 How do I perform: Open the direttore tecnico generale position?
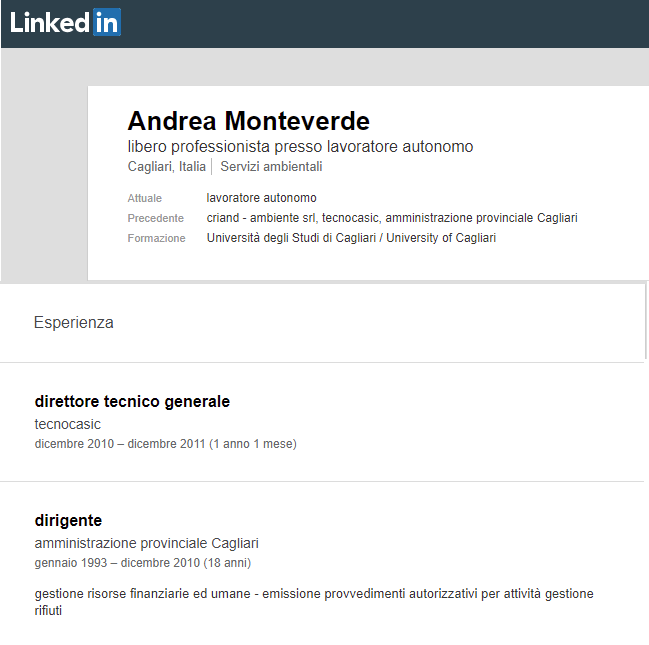pyautogui.click(x=132, y=402)
